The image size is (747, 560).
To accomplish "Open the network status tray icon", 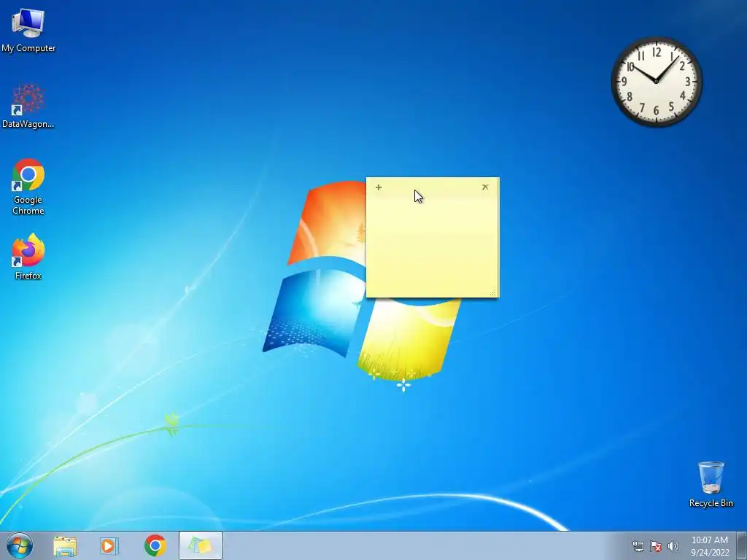I will (x=638, y=546).
